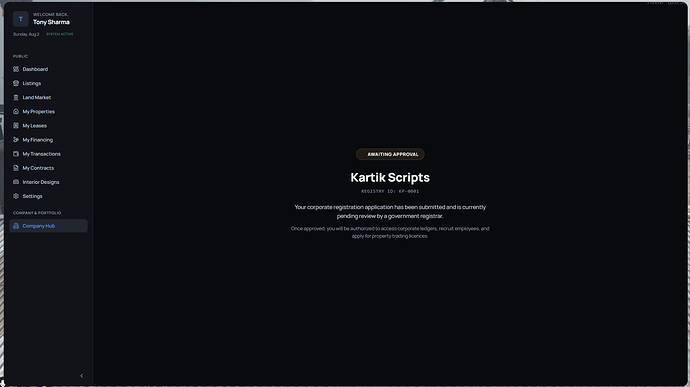
Task: Click the Sunday Aug 2 date
Action: pos(26,34)
